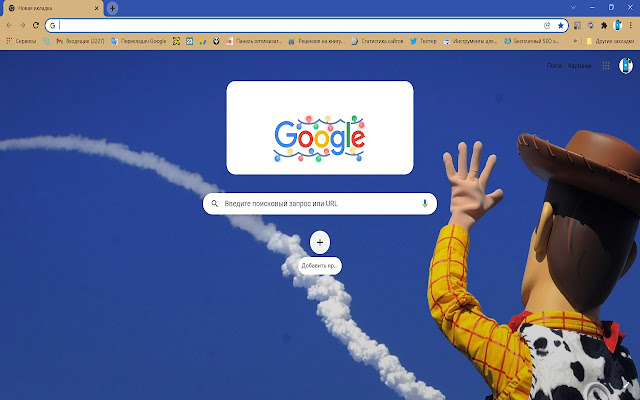Open a new tab with plus button
Image resolution: width=640 pixels, height=400 pixels.
(x=112, y=8)
